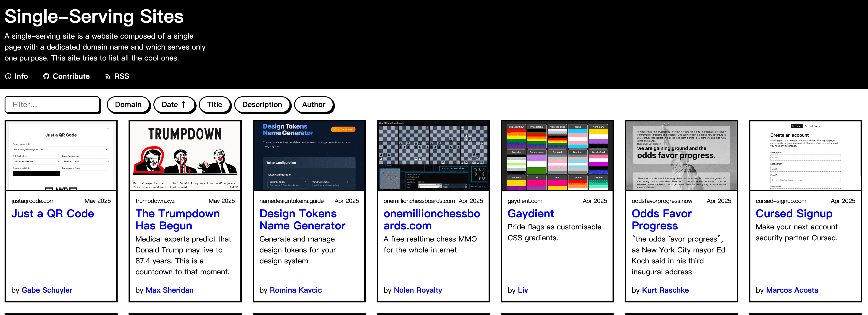This screenshot has width=868, height=315.
Task: Open the Contribute link text
Action: pos(71,76)
